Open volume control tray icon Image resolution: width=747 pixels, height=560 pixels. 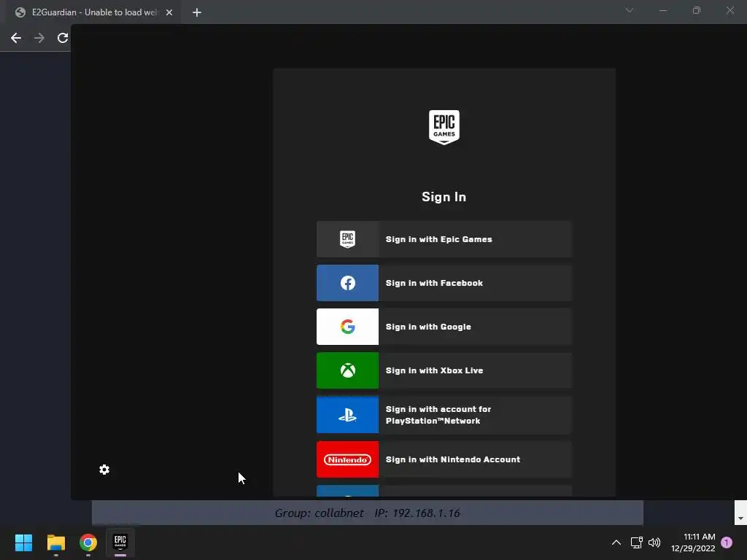pyautogui.click(x=654, y=542)
